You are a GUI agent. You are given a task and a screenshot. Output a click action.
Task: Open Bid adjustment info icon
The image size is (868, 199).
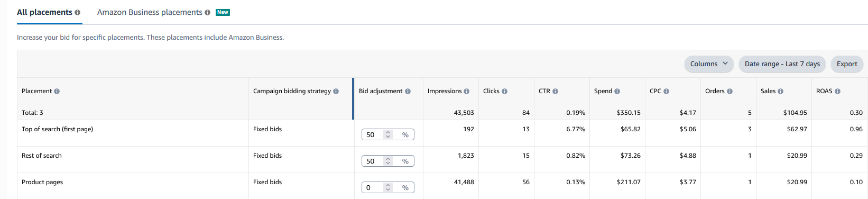tap(408, 92)
